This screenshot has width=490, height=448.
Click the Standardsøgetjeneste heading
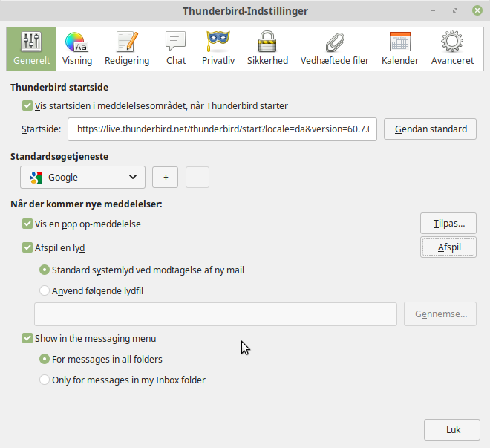coord(59,156)
